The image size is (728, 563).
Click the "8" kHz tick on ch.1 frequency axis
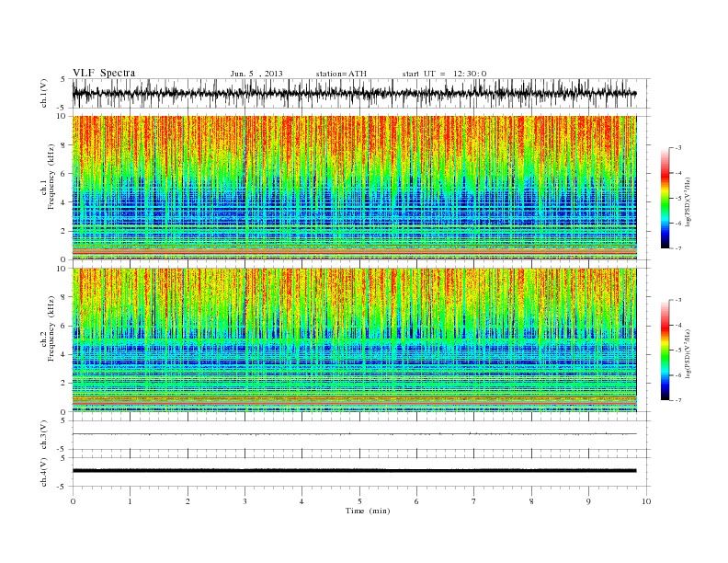click(64, 145)
